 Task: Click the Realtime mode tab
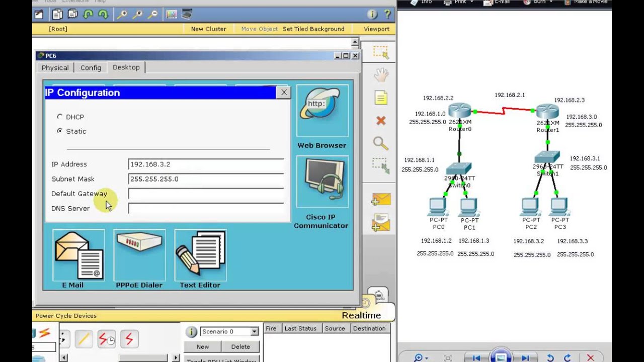point(361,315)
